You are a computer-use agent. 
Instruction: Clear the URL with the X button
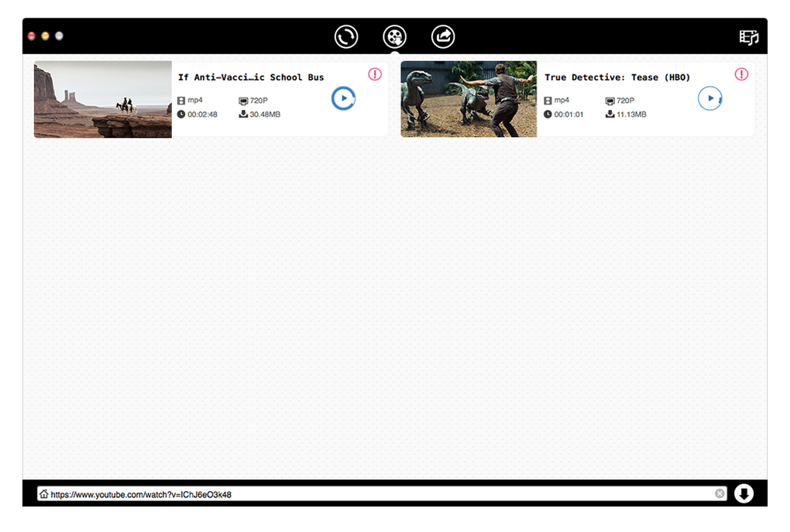(x=720, y=494)
